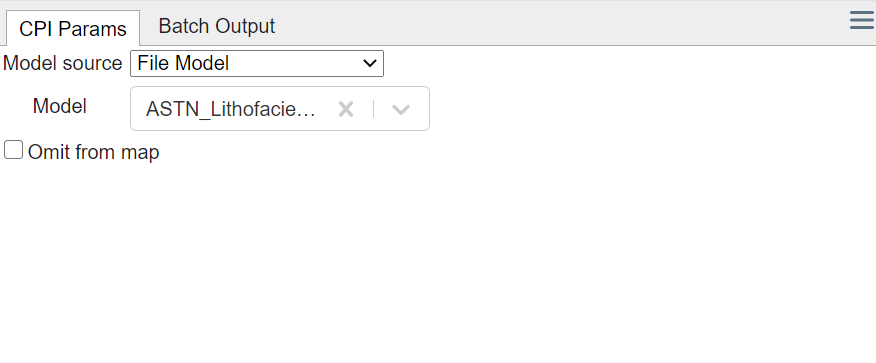
Task: Click the separator line inside Model box
Action: tap(373, 109)
